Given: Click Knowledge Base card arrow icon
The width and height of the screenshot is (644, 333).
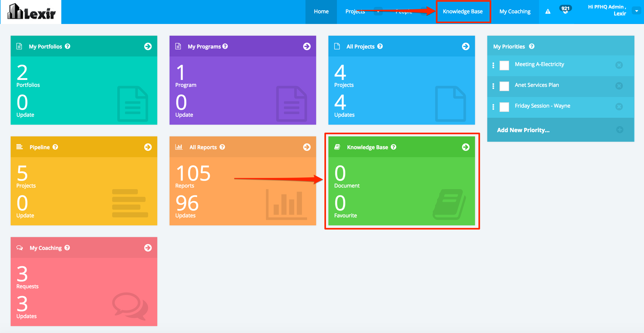Looking at the screenshot, I should pyautogui.click(x=466, y=147).
